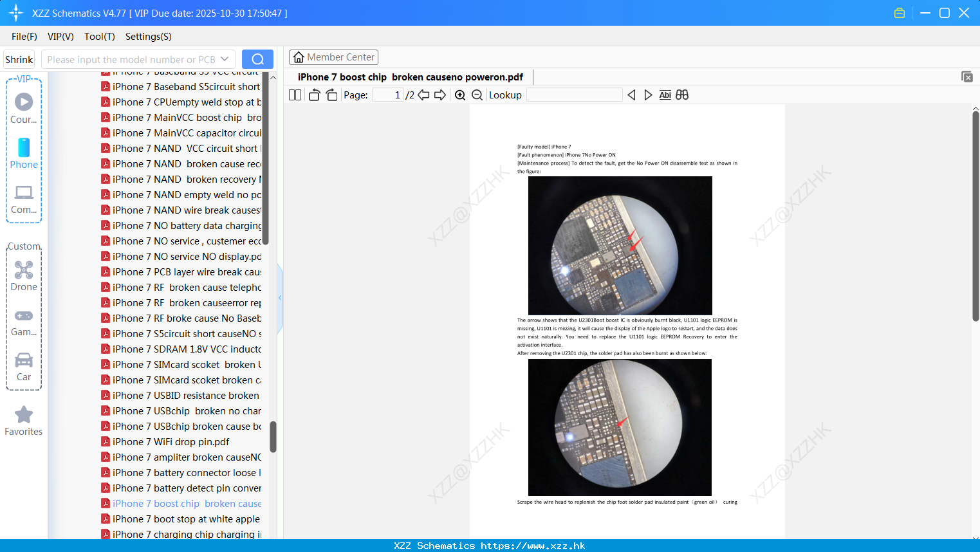Click the blue search button
Screen dimensions: 980x552
click(257, 59)
